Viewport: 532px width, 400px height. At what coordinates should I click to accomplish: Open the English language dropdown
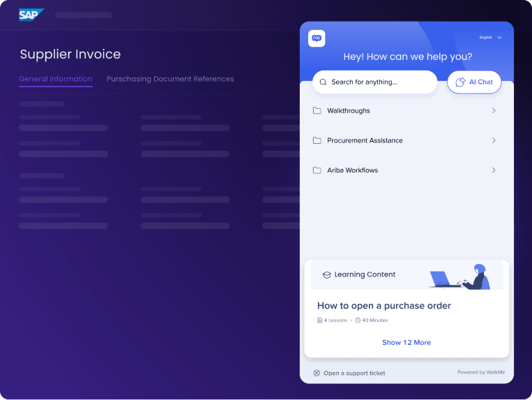click(x=491, y=38)
